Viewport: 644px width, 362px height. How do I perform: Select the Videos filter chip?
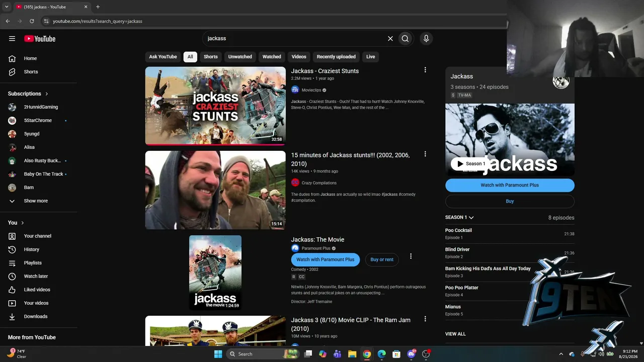tap(299, 57)
